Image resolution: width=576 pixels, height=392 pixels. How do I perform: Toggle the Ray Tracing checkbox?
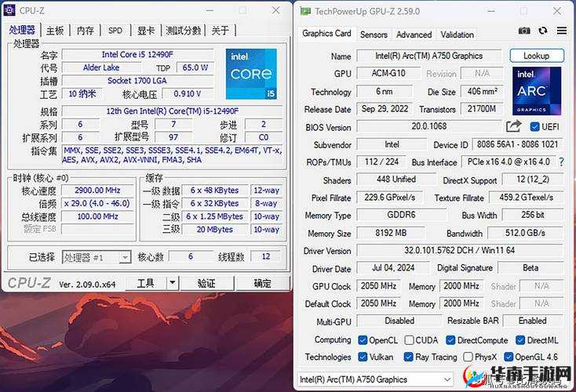[x=408, y=357]
